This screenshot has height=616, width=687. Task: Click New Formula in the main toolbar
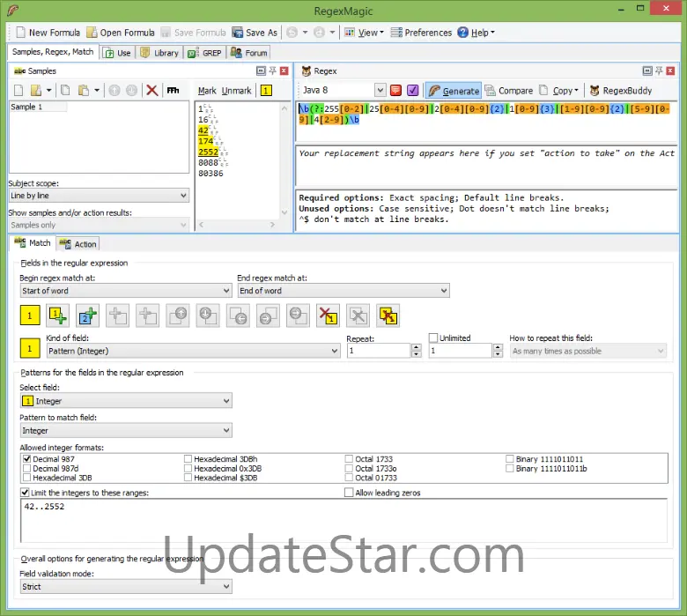coord(48,33)
